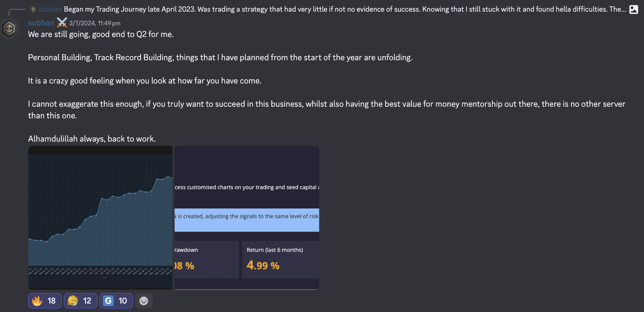
Task: Click the 3/7/2024 message timestamp
Action: (95, 23)
